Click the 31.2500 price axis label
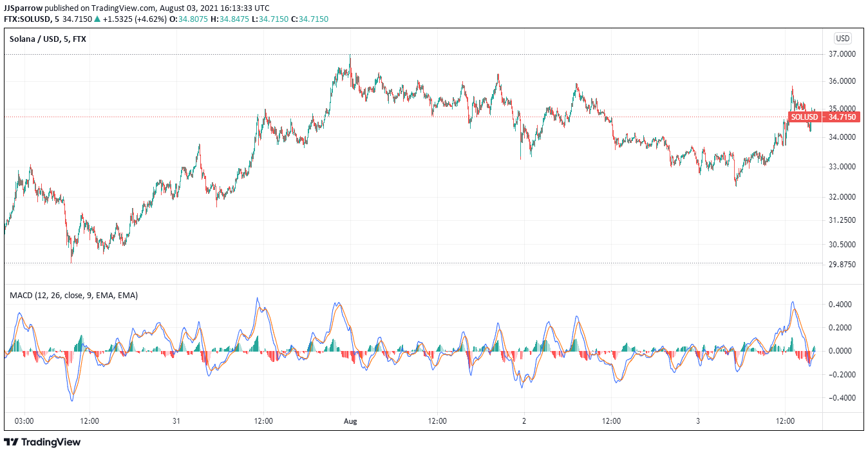This screenshot has height=454, width=868. point(842,220)
